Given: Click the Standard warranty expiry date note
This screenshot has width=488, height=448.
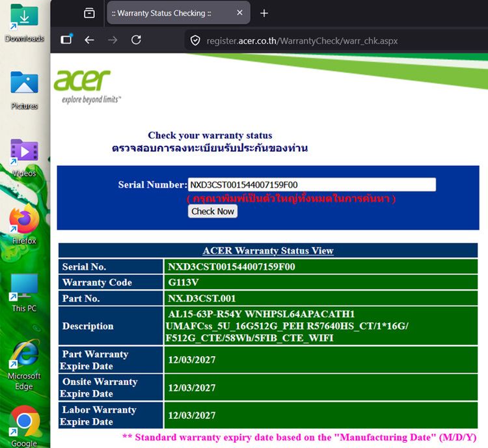Looking at the screenshot, I should pyautogui.click(x=299, y=438).
